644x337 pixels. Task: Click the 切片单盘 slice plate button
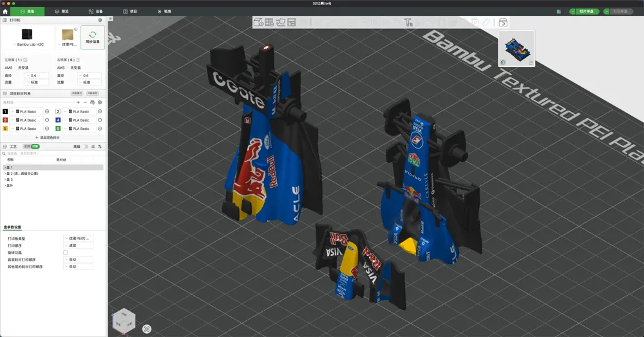click(x=587, y=12)
